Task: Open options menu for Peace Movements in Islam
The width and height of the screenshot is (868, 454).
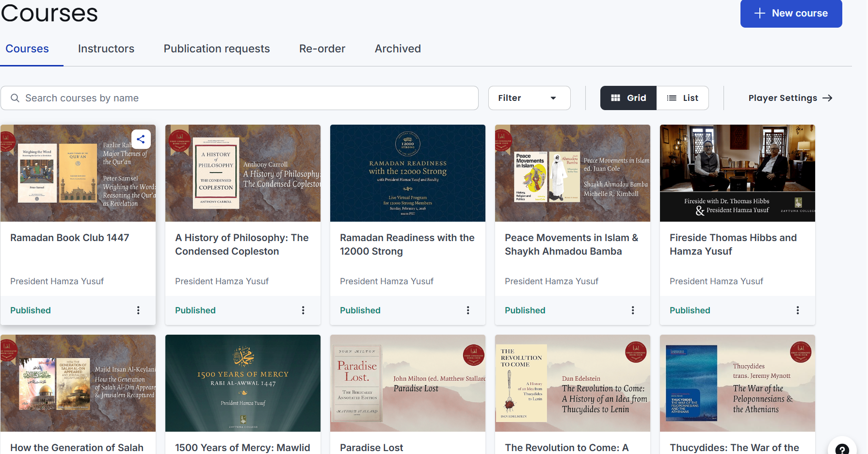Action: click(633, 310)
